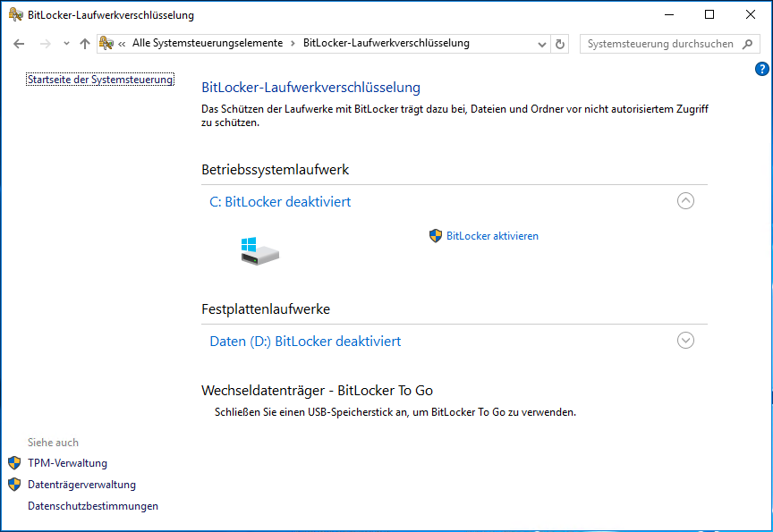Open Startseite der Systemsteuerung
Screen dimensions: 773x532
[100, 80]
